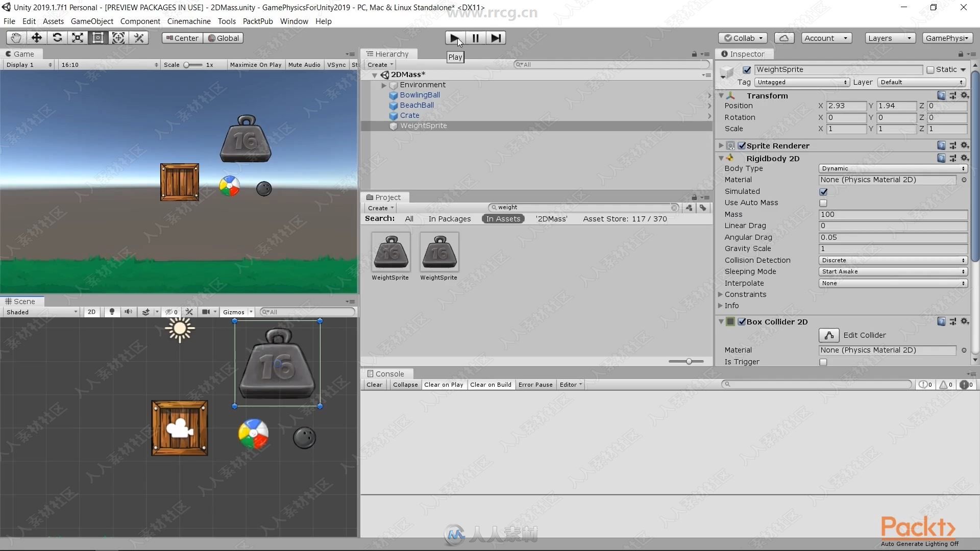
Task: Click the Mass input field value
Action: pos(894,214)
